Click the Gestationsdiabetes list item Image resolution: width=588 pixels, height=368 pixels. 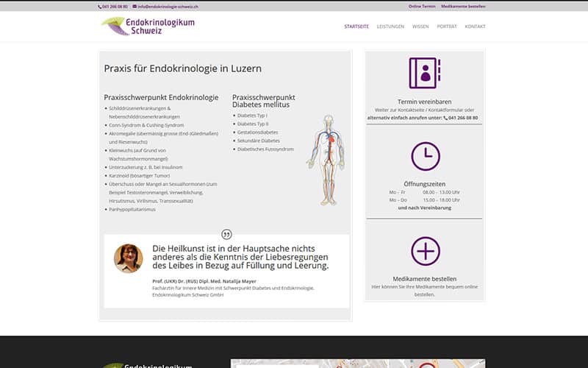pyautogui.click(x=258, y=132)
